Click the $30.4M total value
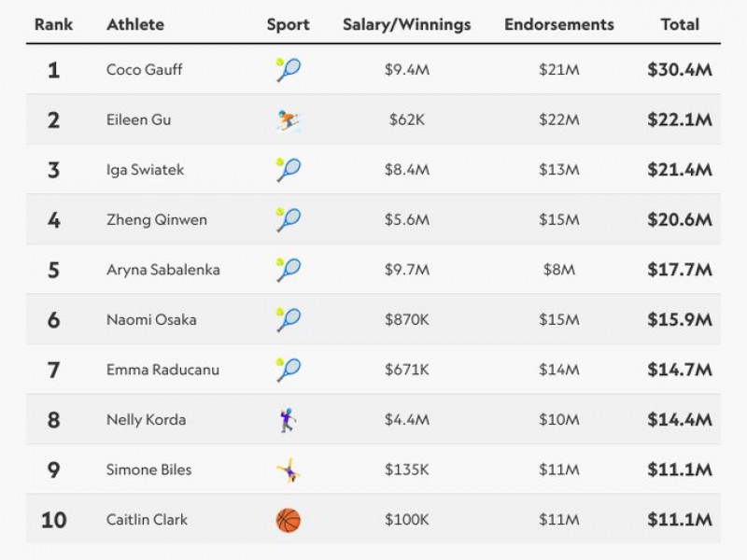The image size is (747, 560). click(679, 70)
